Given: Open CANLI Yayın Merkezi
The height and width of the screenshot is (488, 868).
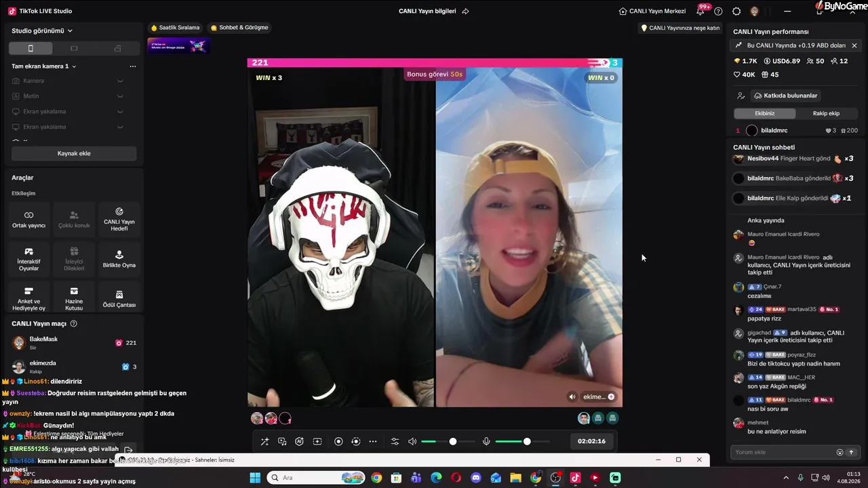Looking at the screenshot, I should coord(652,12).
